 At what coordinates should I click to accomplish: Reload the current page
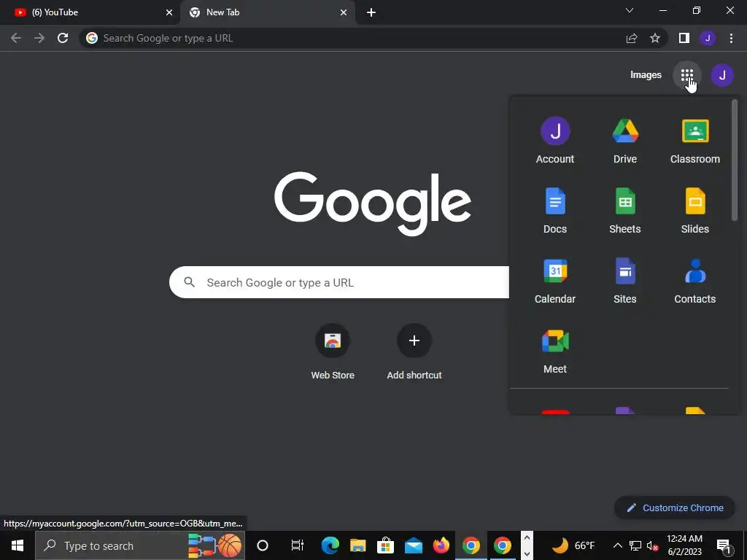[x=63, y=38]
